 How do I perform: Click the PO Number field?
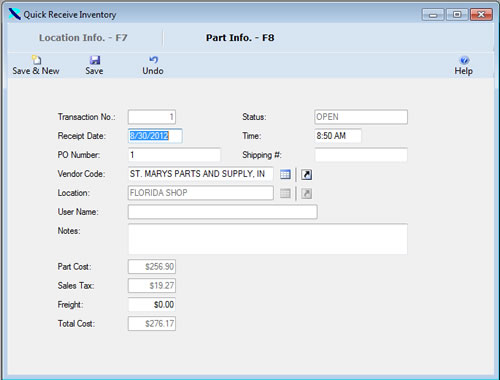(x=174, y=155)
